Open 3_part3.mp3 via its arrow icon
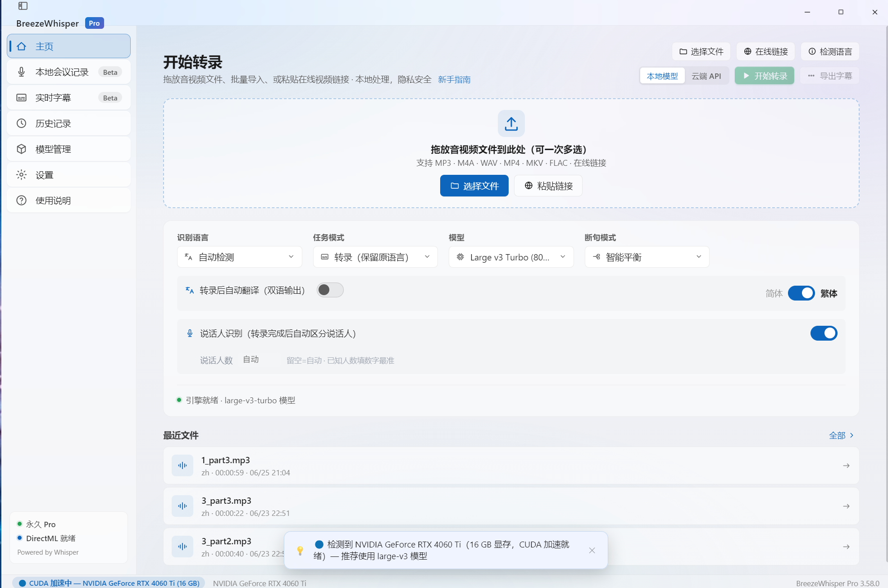This screenshot has width=888, height=588. [846, 506]
